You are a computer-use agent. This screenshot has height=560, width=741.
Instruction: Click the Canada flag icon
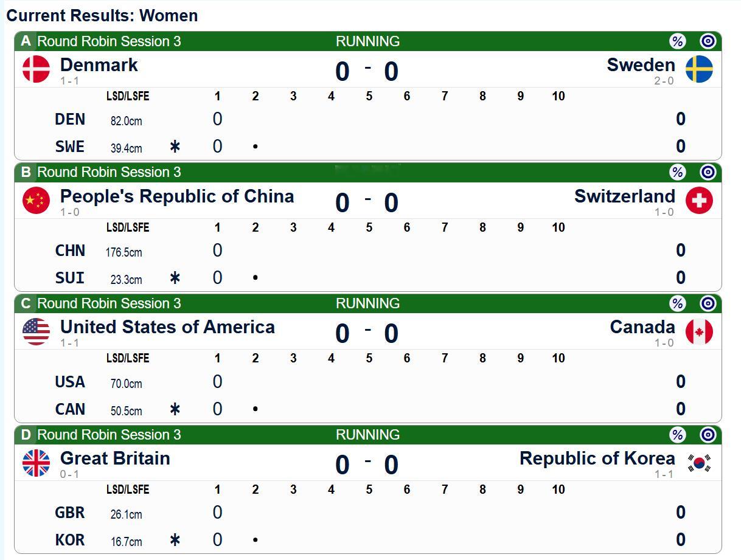[699, 331]
